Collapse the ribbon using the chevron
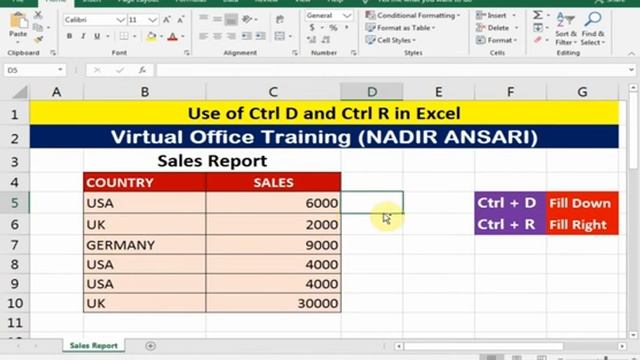The image size is (640, 360). 631,53
